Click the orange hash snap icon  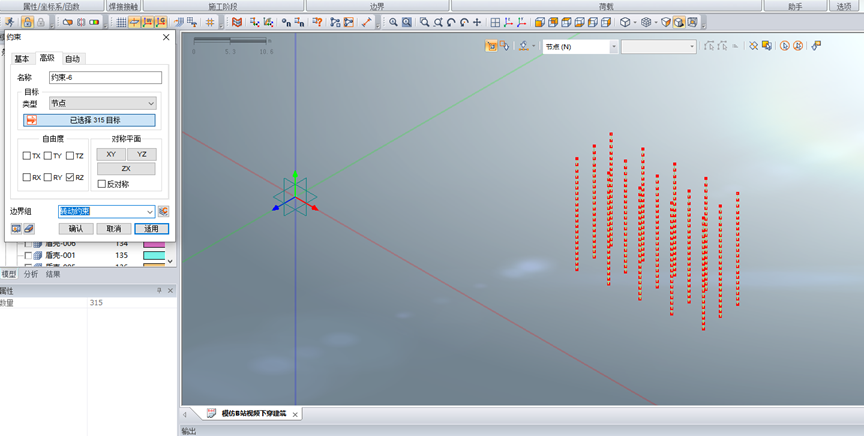pyautogui.click(x=210, y=23)
